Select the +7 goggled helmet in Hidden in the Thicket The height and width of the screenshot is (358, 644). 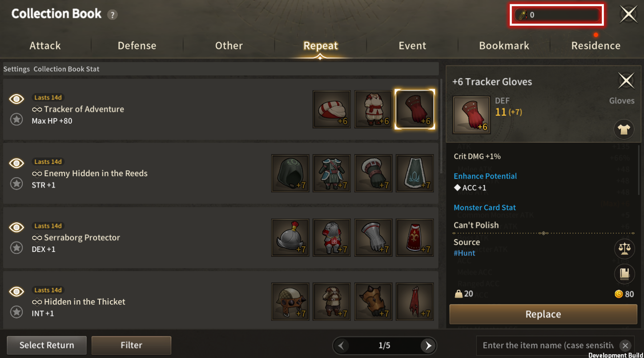point(290,302)
